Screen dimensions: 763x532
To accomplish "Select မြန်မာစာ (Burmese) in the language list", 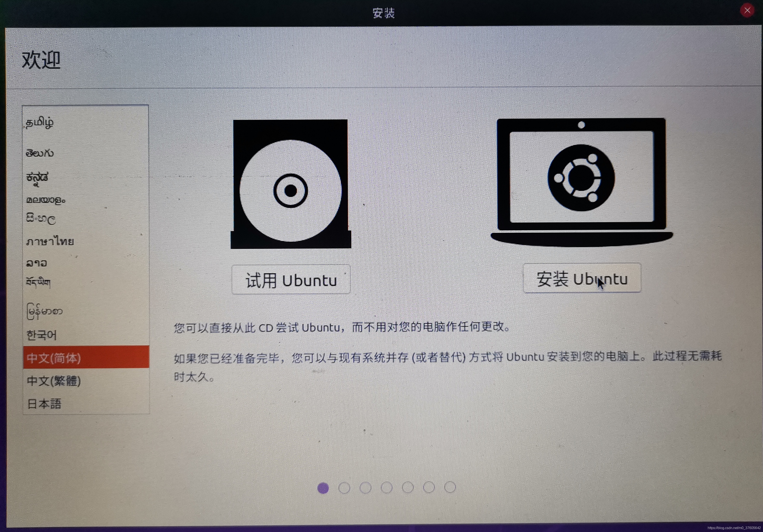I will tap(86, 311).
